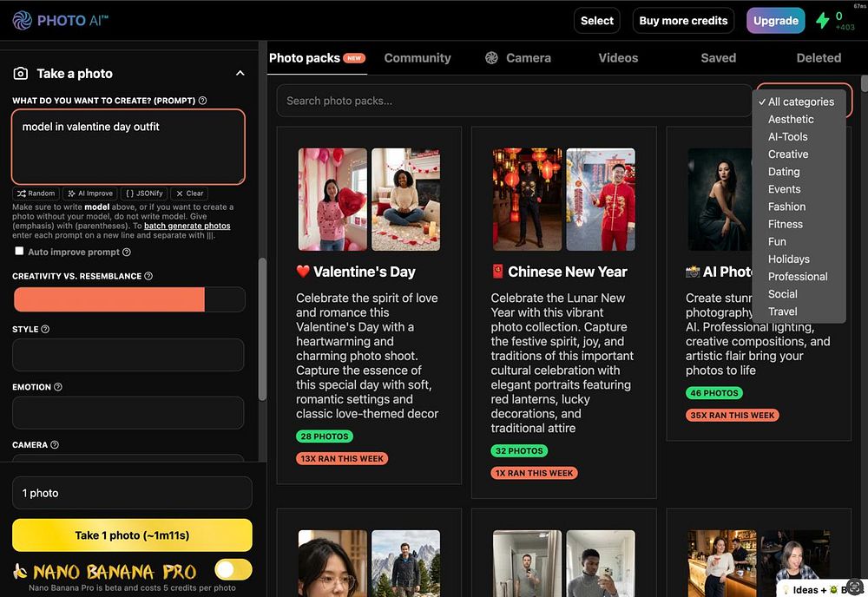Choose Dating category from the list
This screenshot has height=597, width=868.
click(799, 172)
